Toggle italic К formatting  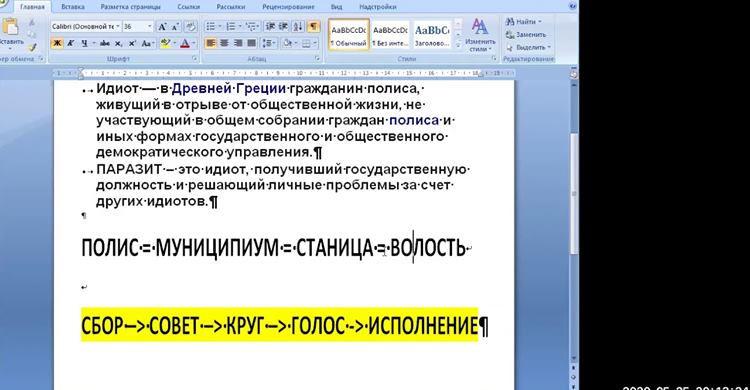(x=71, y=43)
